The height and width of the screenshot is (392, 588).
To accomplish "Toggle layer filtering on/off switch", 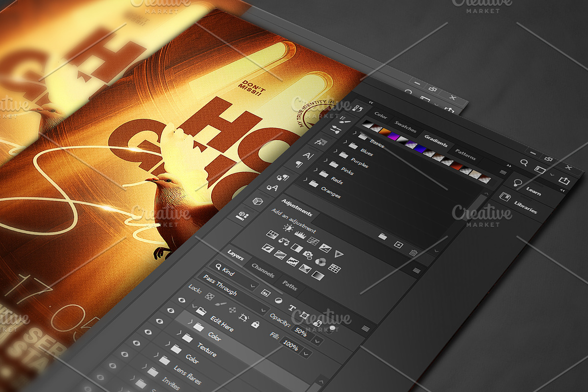I will tap(332, 328).
